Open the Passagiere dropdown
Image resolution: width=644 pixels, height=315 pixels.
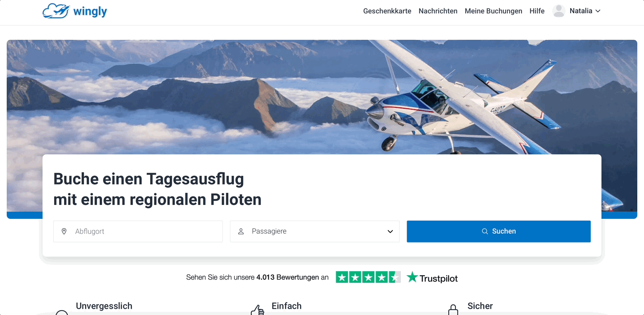[x=315, y=231]
